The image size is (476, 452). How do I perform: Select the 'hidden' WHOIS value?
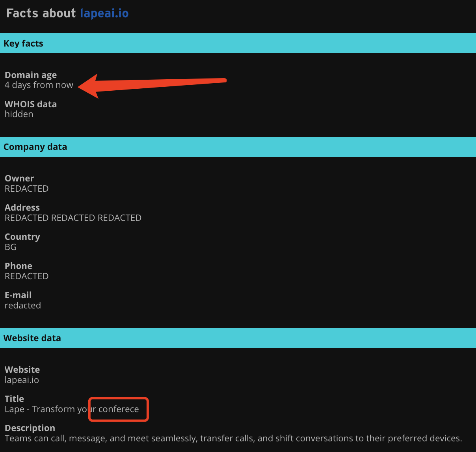(x=19, y=114)
